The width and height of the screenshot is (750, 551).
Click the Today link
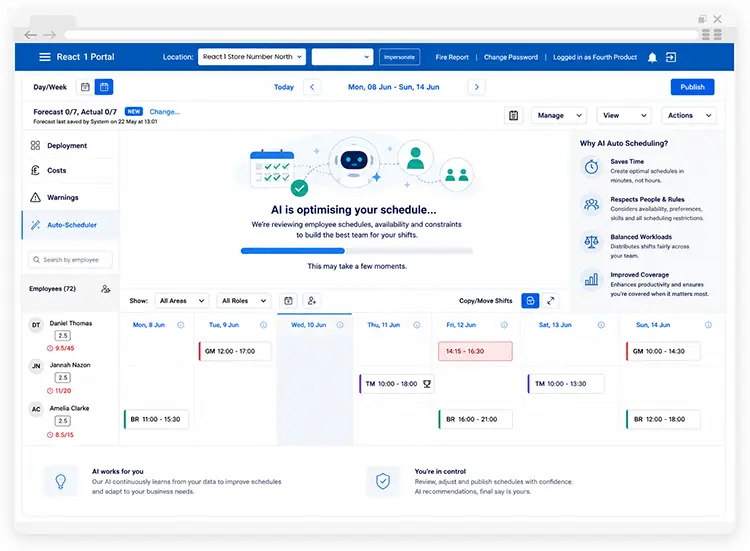click(284, 87)
